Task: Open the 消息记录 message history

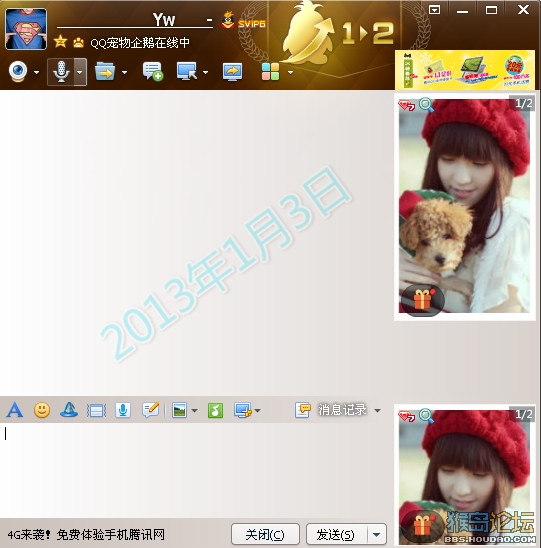Action: [331, 410]
